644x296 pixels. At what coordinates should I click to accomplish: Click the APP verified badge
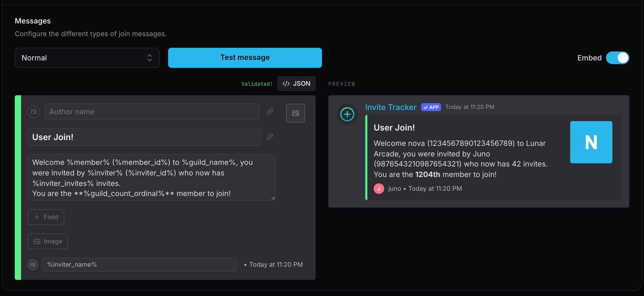[x=431, y=107]
